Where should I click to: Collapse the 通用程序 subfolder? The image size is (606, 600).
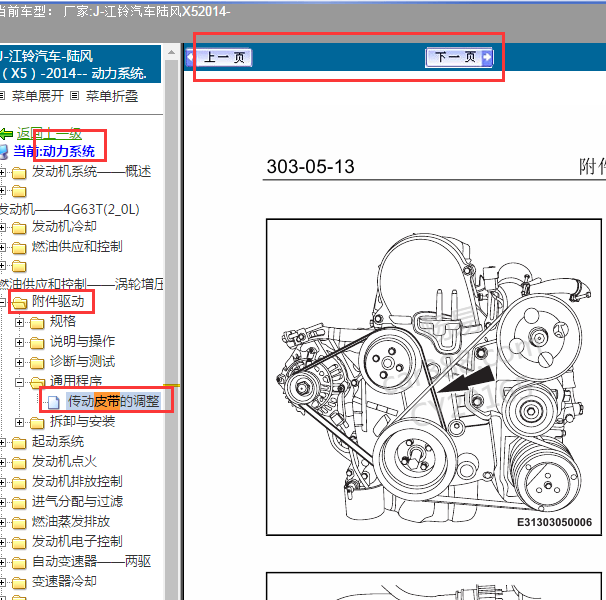(x=19, y=382)
